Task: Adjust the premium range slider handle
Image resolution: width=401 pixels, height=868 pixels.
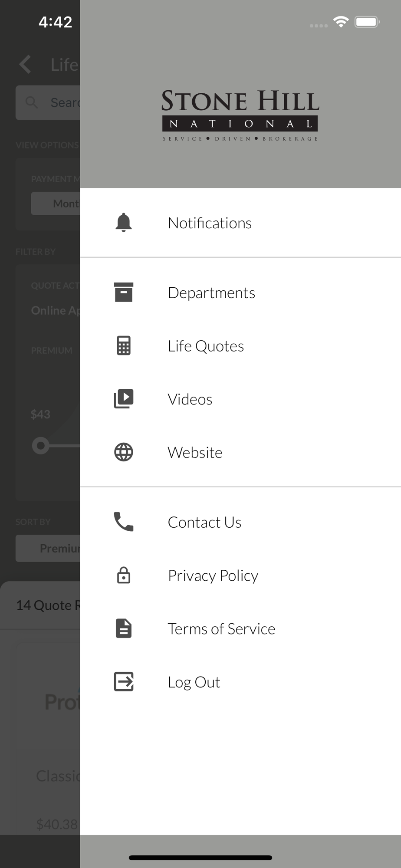Action: coord(41,446)
